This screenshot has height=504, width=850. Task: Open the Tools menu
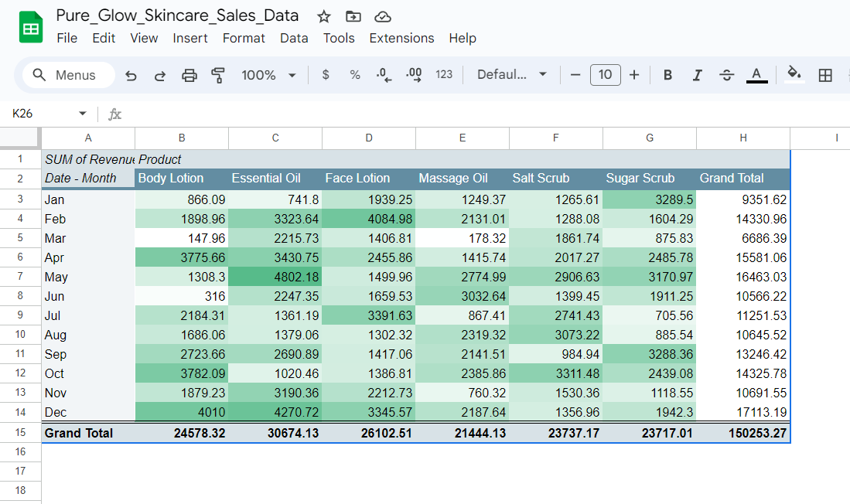[x=339, y=38]
